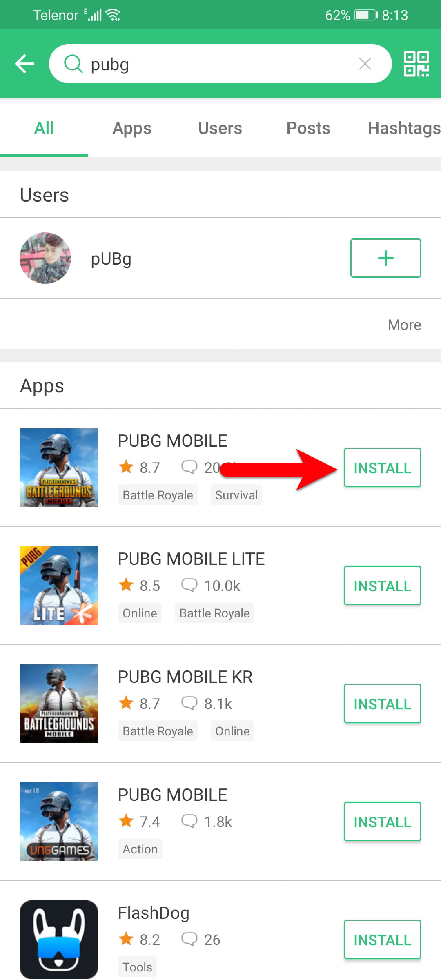The width and height of the screenshot is (441, 980).
Task: Switch to the Users tab
Action: point(220,128)
